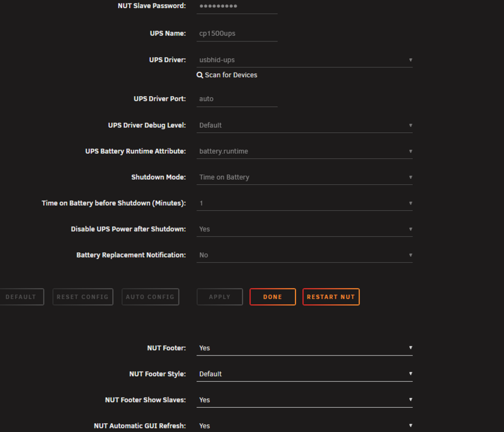Open Disable UPS Power after Shutdown dropdown
The image size is (504, 432).
[x=304, y=229]
